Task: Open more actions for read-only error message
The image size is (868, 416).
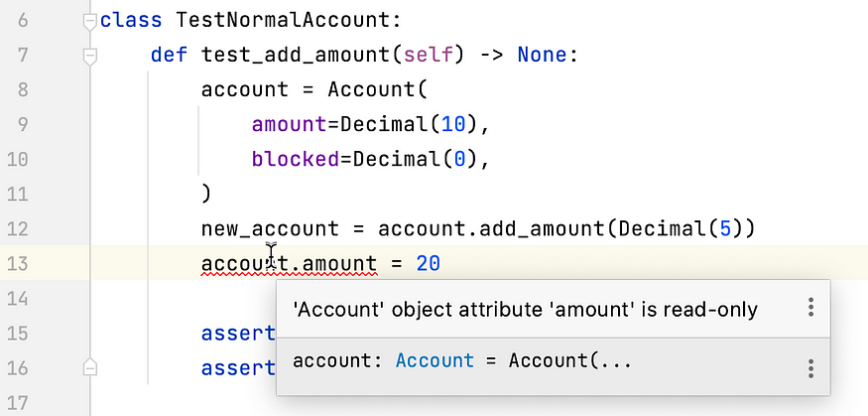Action: (810, 308)
